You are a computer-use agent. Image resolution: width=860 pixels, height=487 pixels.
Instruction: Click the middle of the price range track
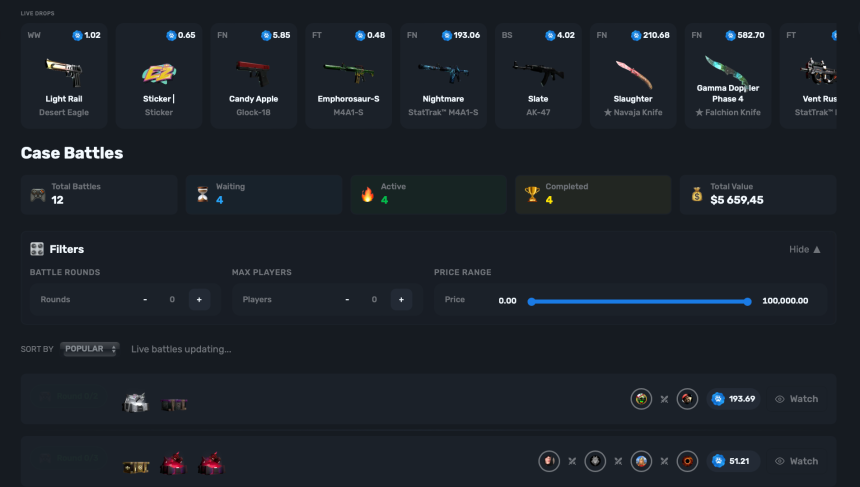coord(639,302)
